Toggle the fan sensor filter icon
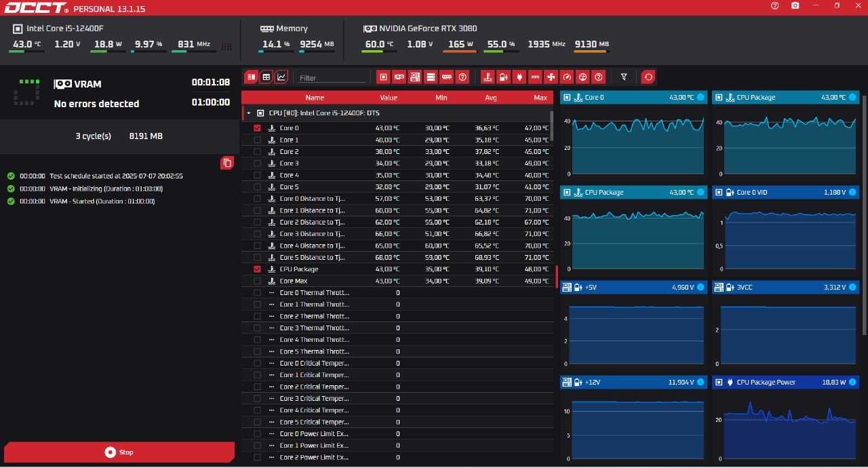This screenshot has height=468, width=868. coord(551,77)
